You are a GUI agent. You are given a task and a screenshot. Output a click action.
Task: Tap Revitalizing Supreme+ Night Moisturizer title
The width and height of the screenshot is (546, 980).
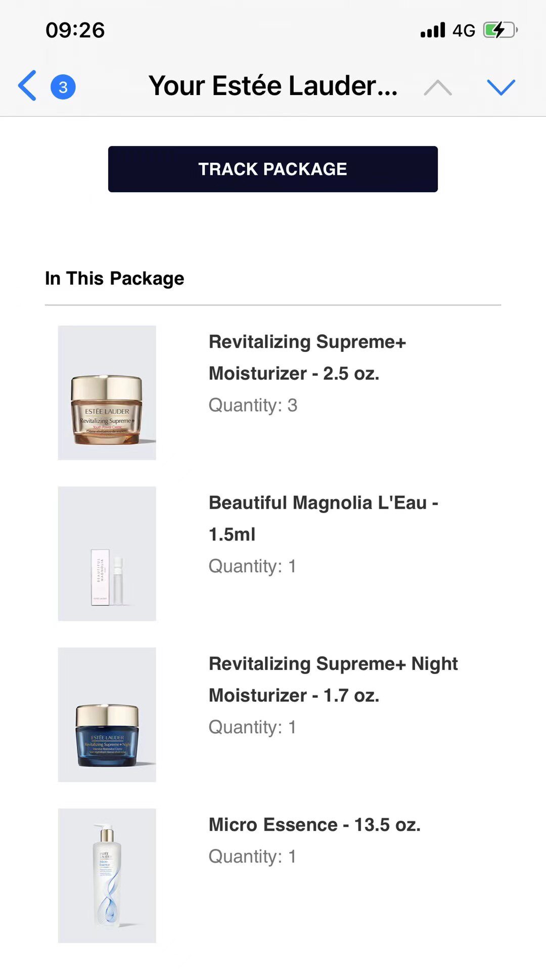[333, 679]
